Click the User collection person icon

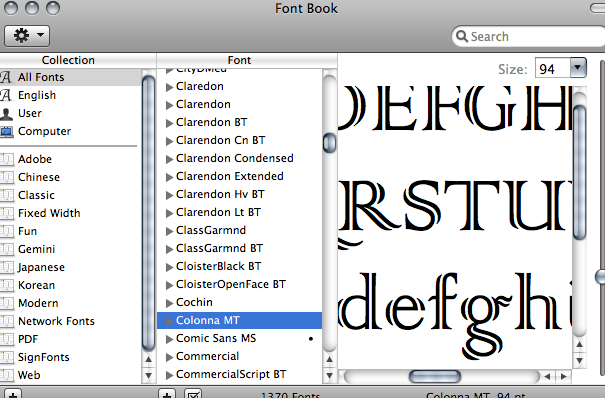click(x=6, y=113)
